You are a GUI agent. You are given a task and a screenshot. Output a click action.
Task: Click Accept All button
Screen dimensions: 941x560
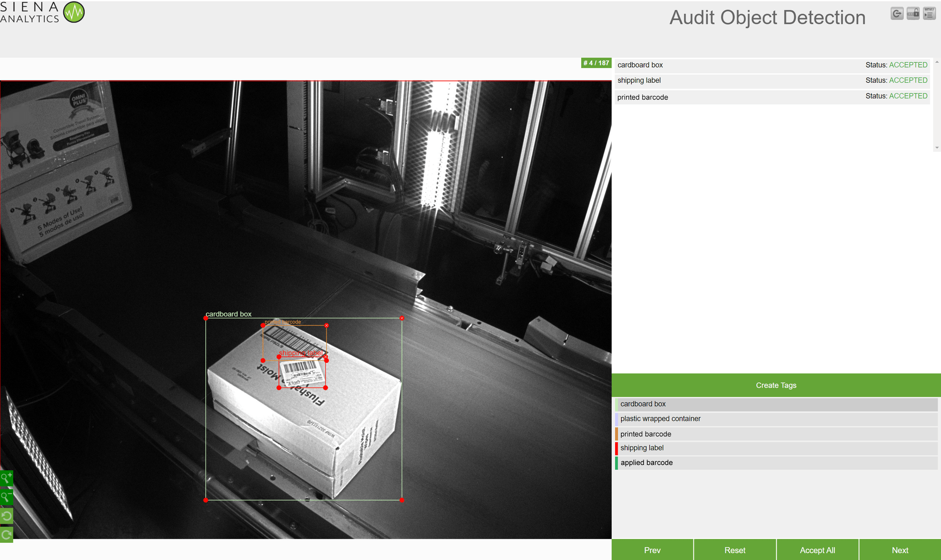coord(817,550)
